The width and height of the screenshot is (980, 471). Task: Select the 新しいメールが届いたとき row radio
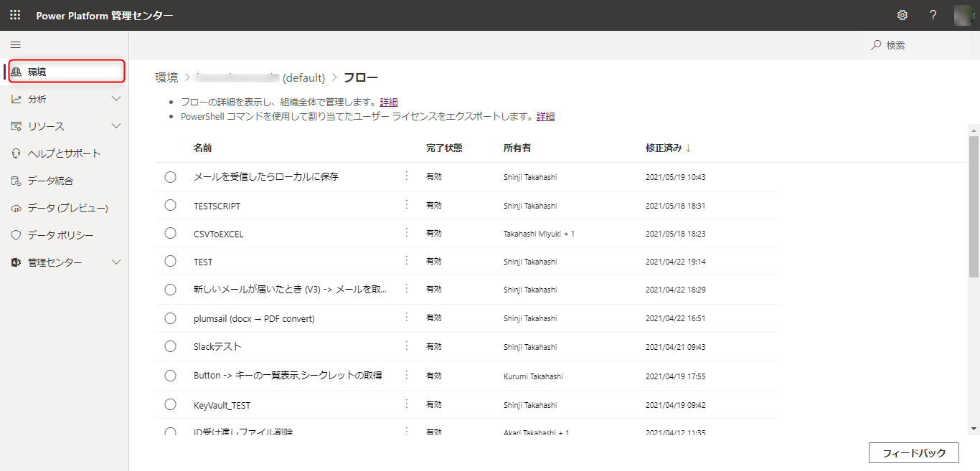tap(170, 290)
